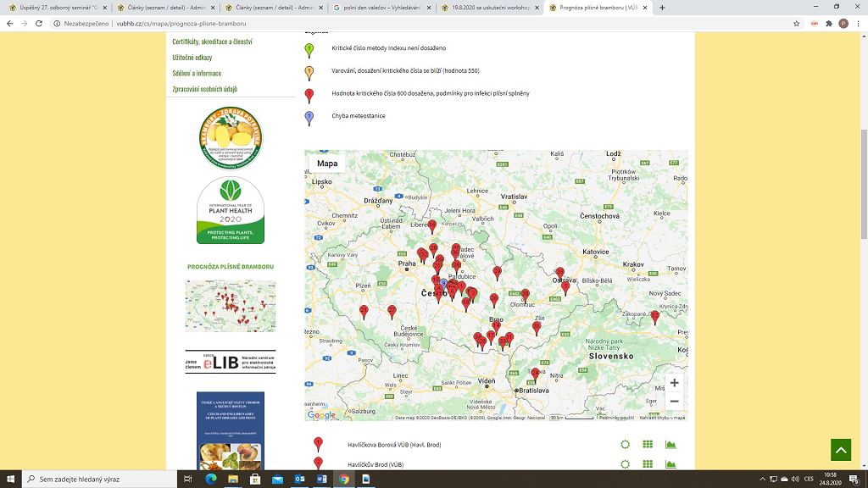Open the grid icon for Havlíčkův Brod (VÚB)
This screenshot has width=868, height=488.
648,464
